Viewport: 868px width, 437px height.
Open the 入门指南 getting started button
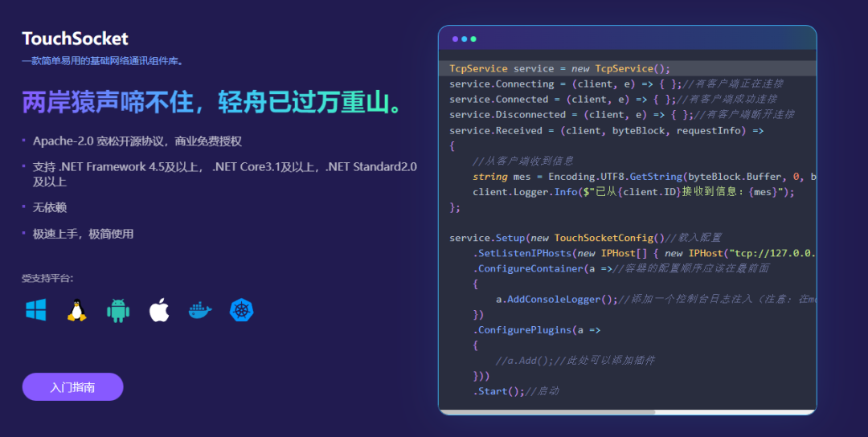click(72, 386)
